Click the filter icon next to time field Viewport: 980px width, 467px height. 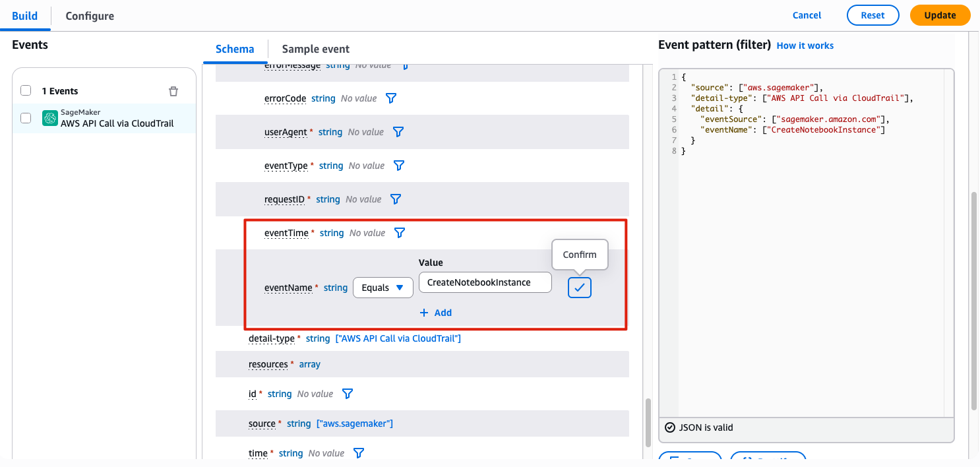coord(359,453)
